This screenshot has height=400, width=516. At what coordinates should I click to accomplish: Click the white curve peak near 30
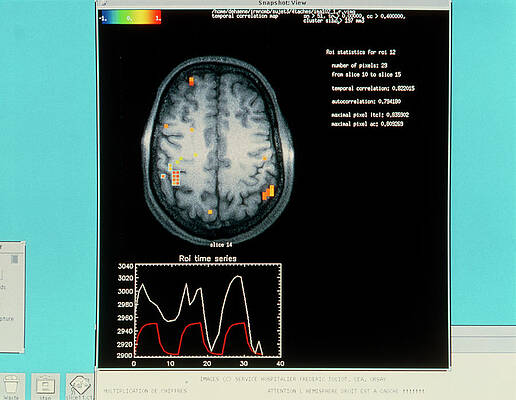[x=238, y=277]
